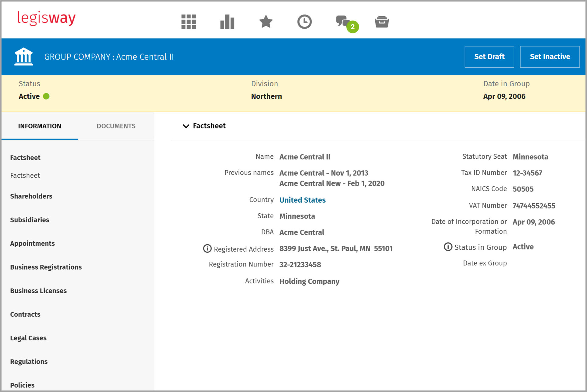Click the legisway logo
Viewport: 587px width, 392px height.
(x=47, y=18)
